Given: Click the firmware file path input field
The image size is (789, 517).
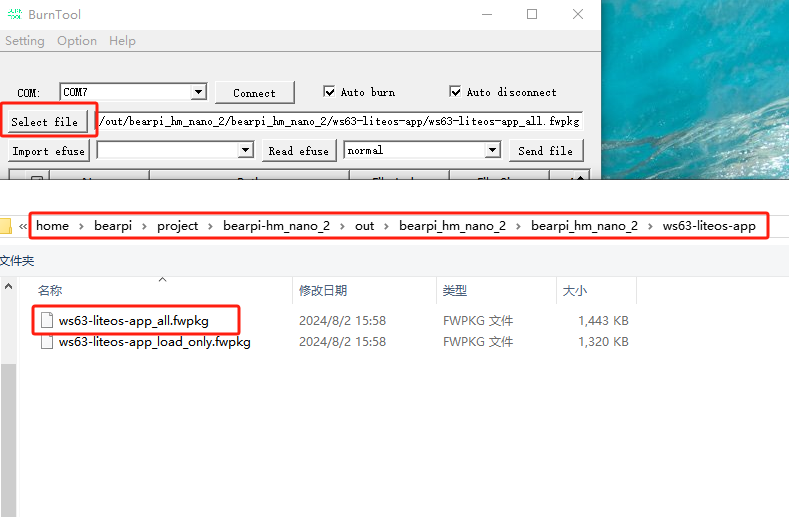Looking at the screenshot, I should pyautogui.click(x=340, y=121).
